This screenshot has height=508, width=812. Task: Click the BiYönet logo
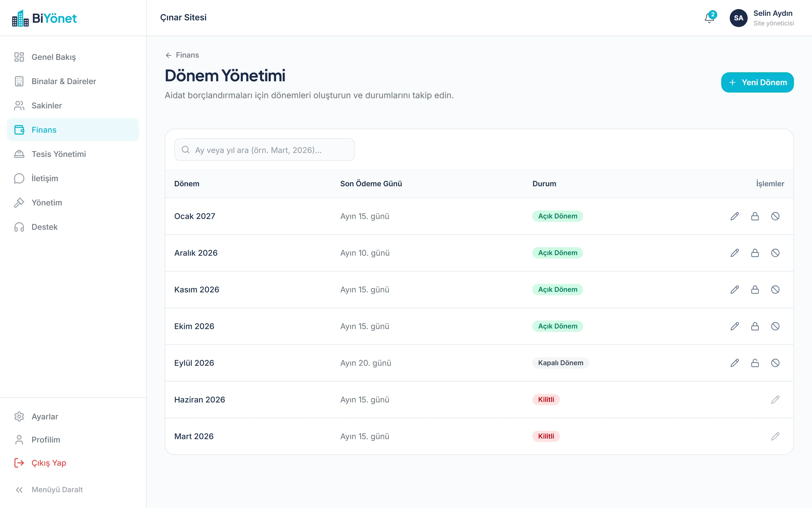[44, 18]
